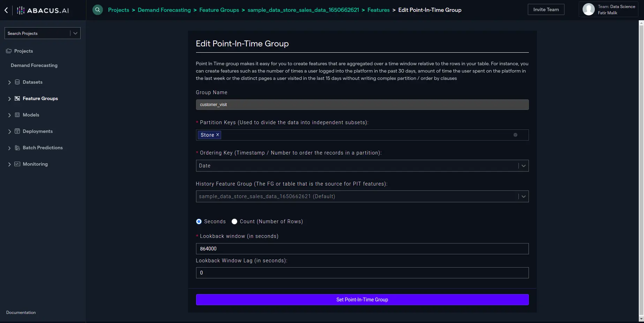Open Models from the sidebar icon
The width and height of the screenshot is (644, 323).
17,115
